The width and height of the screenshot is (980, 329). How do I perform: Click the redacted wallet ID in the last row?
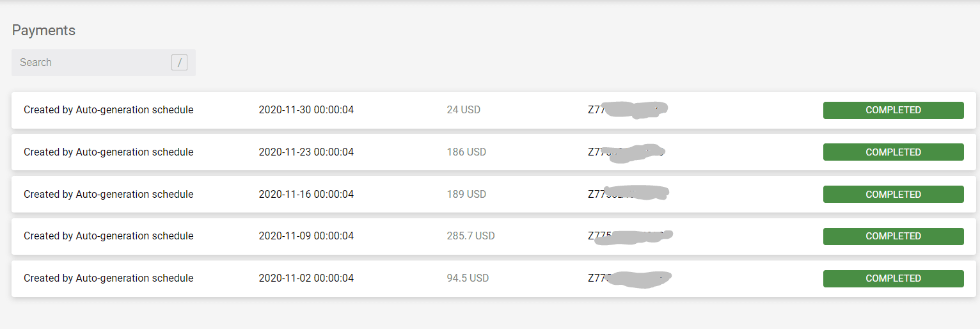[x=629, y=278]
